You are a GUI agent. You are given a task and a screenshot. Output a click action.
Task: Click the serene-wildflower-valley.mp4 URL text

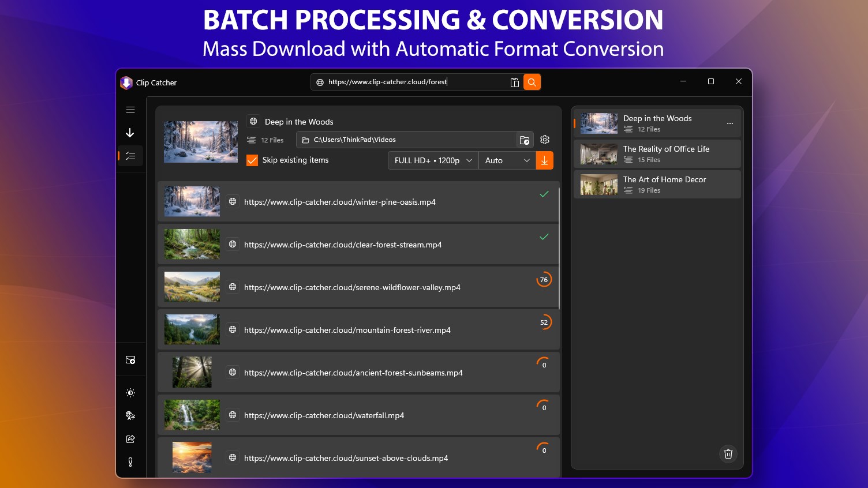point(352,287)
